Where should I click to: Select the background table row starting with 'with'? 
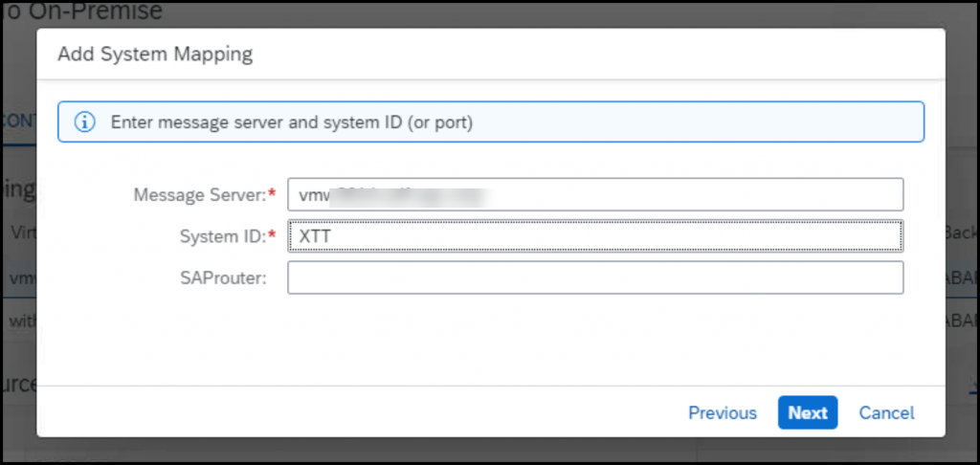click(19, 321)
